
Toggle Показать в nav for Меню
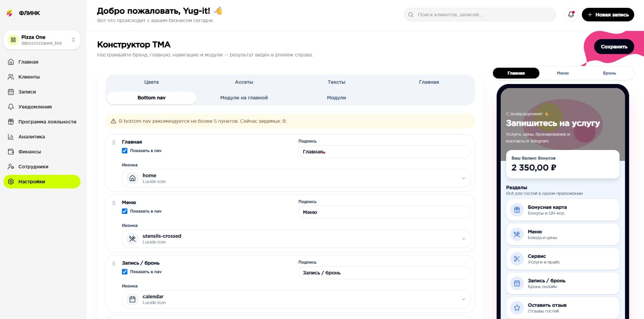[x=125, y=211]
